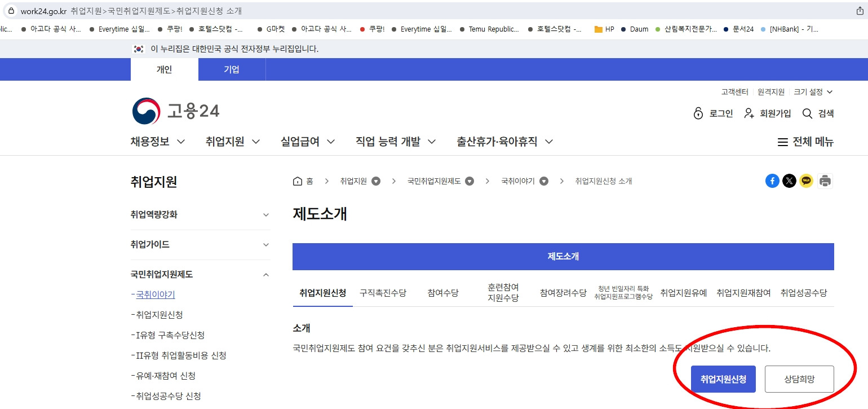Open 국취이야기 sidebar link
This screenshot has width=868, height=409.
pyautogui.click(x=156, y=294)
